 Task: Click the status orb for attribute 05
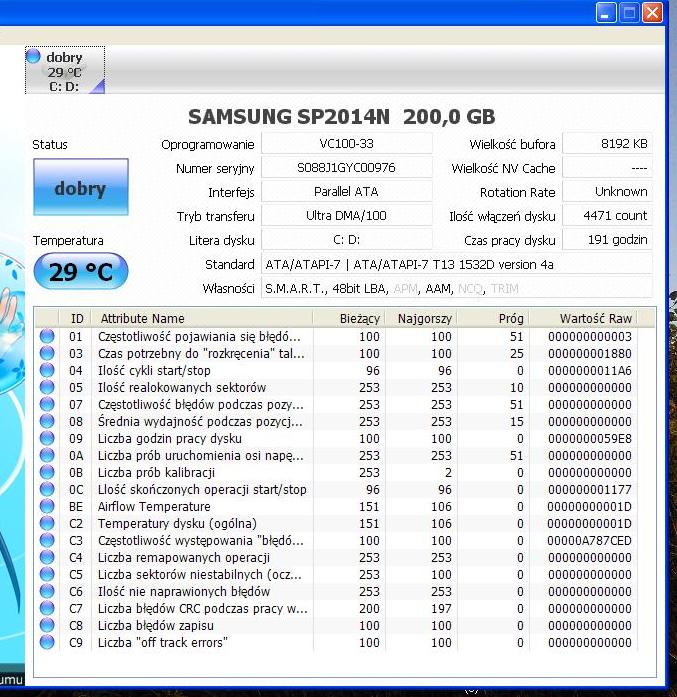tap(47, 387)
